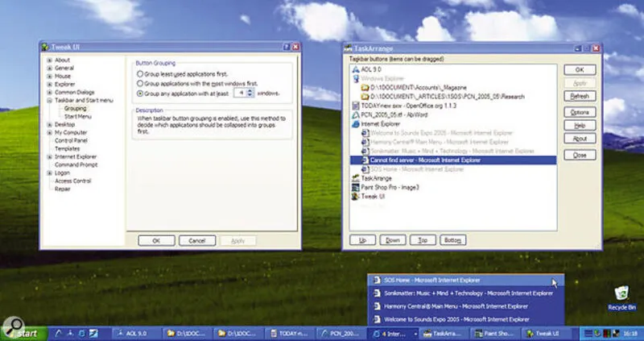Click IE icon beside Harmony Central in taskbar popup
Screen dimensions: 644x341
click(377, 306)
